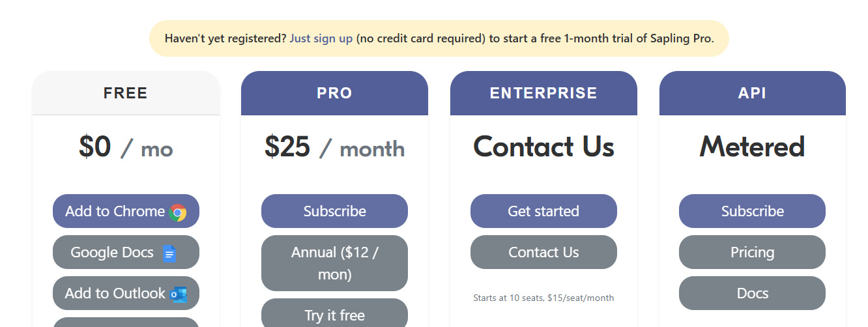This screenshot has width=868, height=327.
Task: Select the API plan header
Action: 752,93
